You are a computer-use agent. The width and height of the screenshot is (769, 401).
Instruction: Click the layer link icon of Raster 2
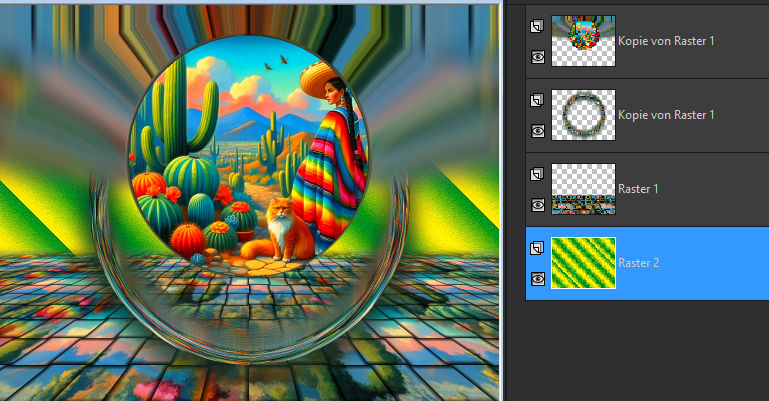pos(537,248)
